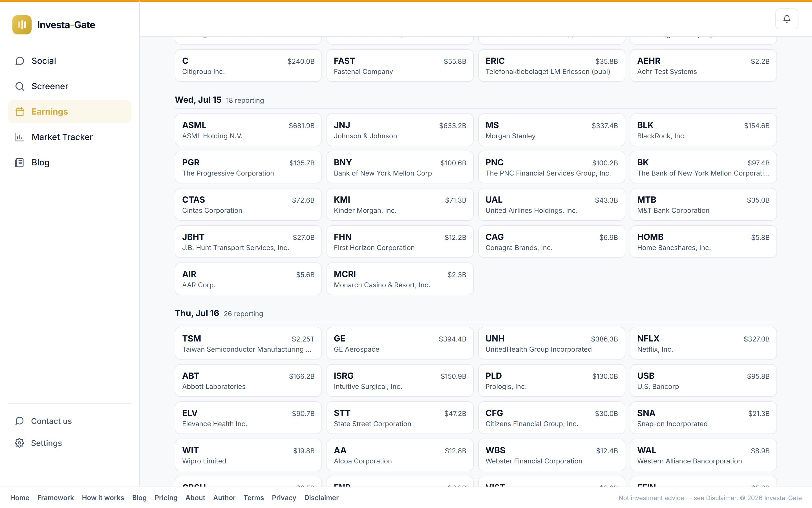Open Blog from the sidebar

[x=69, y=163]
